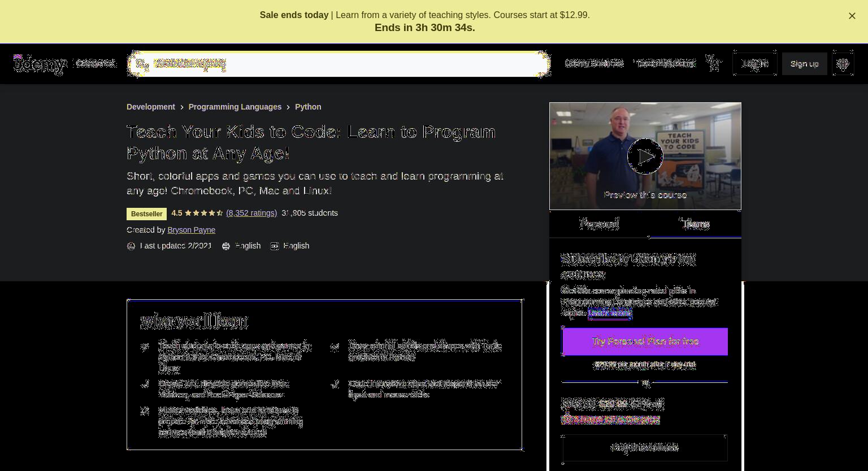Open the language globe icon button
Image resolution: width=868 pixels, height=471 pixels.
843,64
